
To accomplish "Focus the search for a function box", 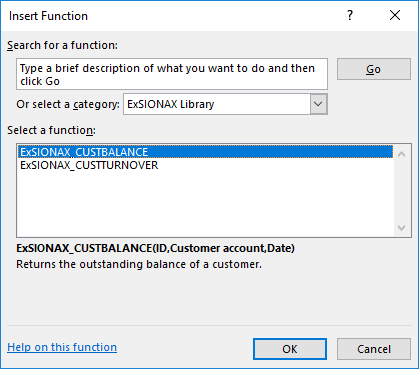I will 172,74.
